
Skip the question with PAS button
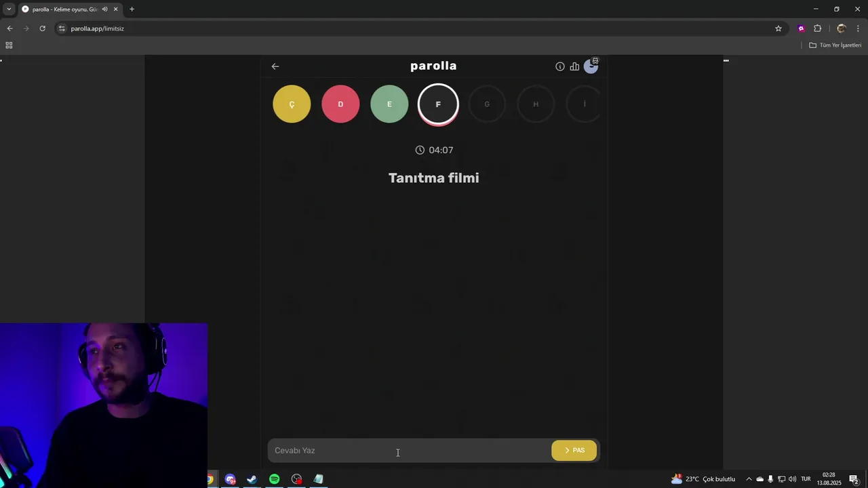pos(574,451)
